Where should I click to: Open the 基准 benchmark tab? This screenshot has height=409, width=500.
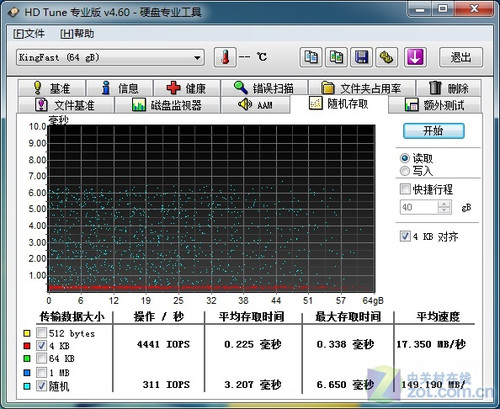tap(52, 88)
